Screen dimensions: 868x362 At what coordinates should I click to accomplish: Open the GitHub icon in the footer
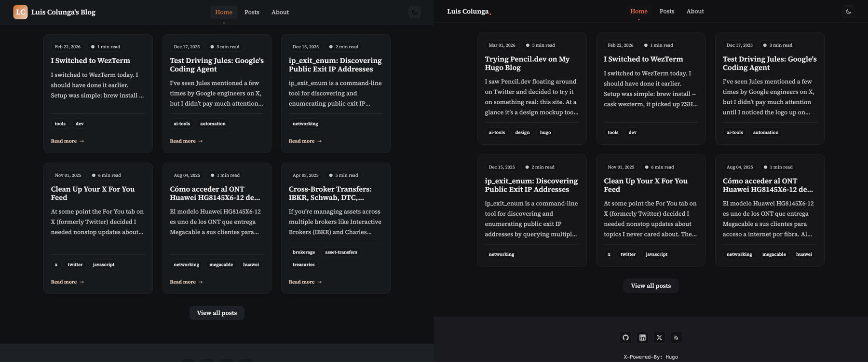[x=625, y=337]
